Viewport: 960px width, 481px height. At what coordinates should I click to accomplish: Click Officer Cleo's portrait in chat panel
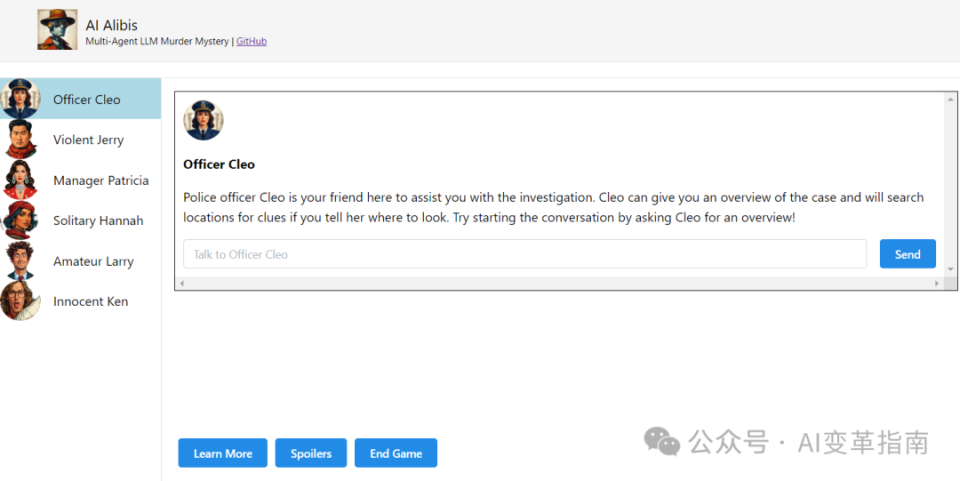point(203,120)
